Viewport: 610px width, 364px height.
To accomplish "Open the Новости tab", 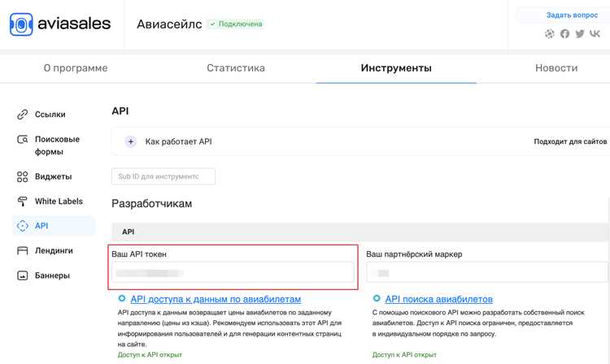I will pyautogui.click(x=556, y=68).
